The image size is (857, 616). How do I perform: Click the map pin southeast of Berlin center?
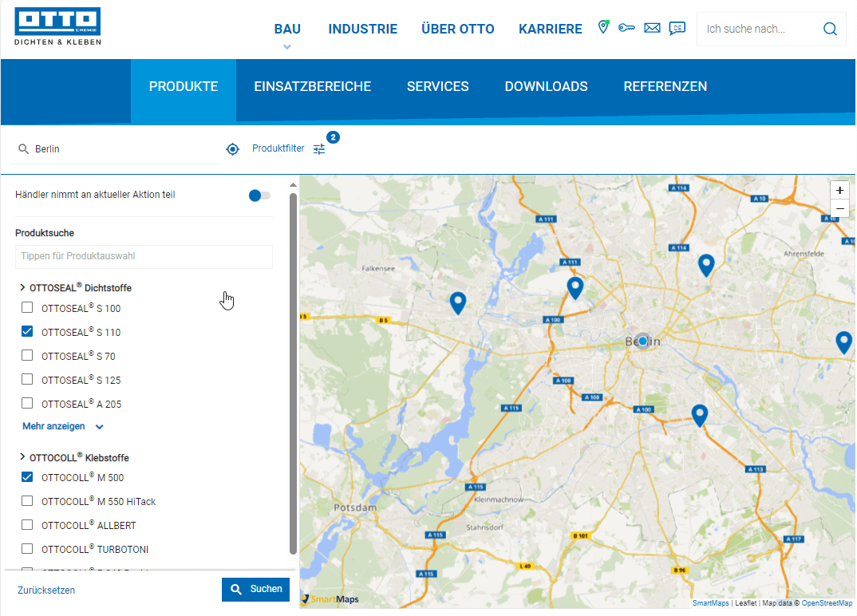click(x=700, y=416)
